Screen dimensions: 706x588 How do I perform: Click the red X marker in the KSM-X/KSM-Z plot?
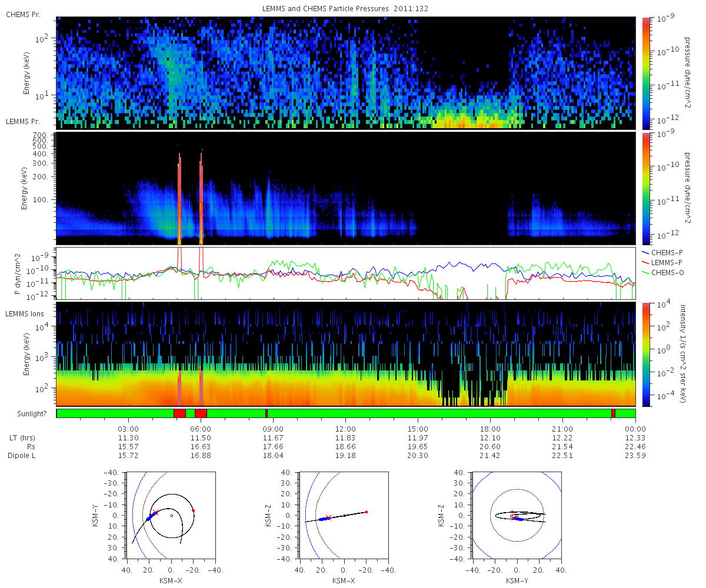[x=328, y=517]
